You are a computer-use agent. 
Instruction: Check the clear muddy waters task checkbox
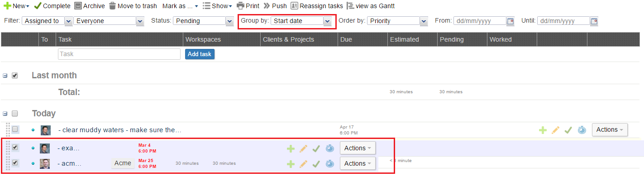(15, 129)
